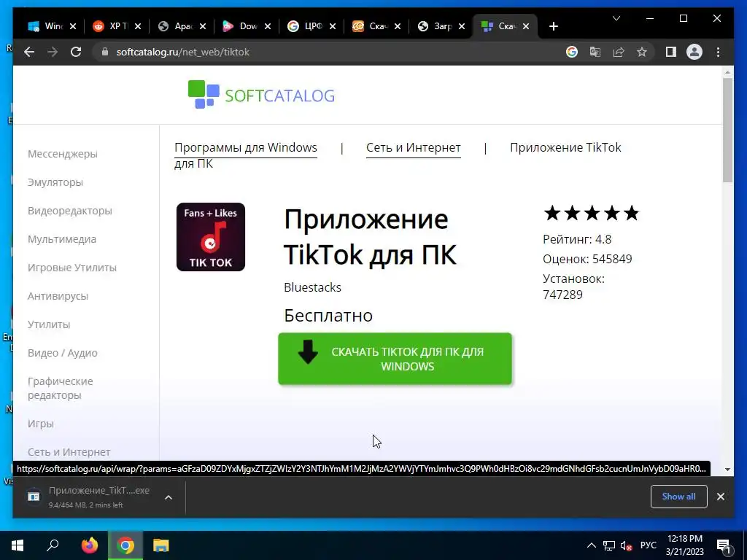Image resolution: width=747 pixels, height=560 pixels.
Task: Click the muted volume tray icon
Action: point(627,545)
